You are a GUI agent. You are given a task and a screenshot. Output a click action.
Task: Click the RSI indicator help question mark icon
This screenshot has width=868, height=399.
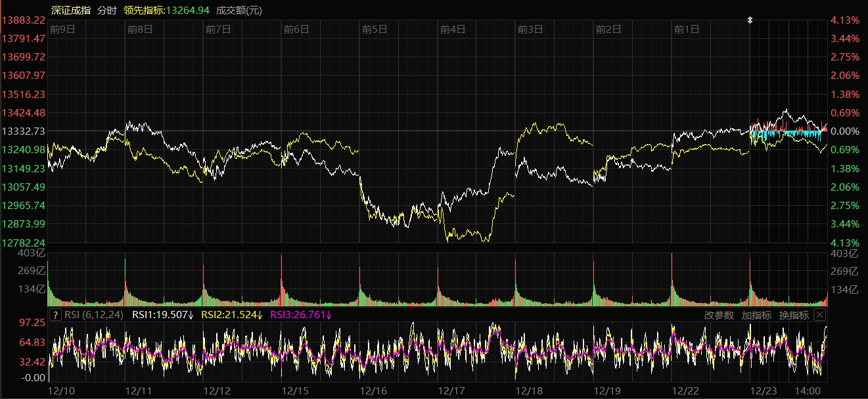pos(55,315)
